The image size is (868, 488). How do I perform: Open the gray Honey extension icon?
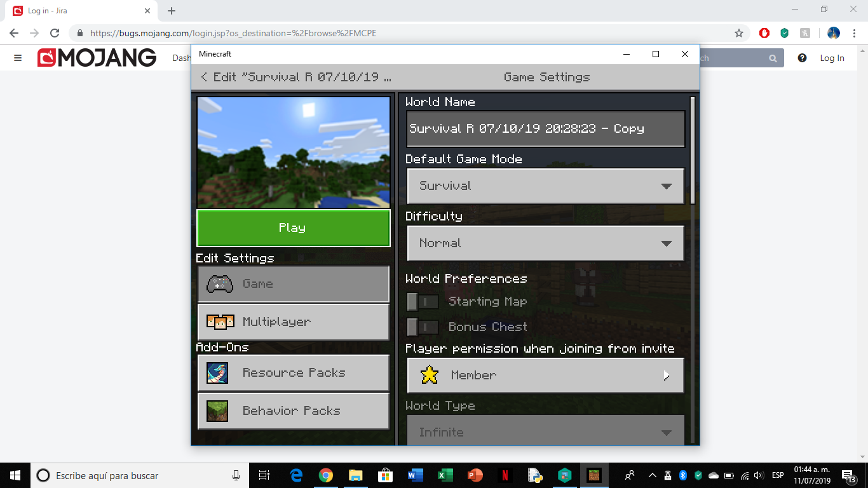coord(804,33)
